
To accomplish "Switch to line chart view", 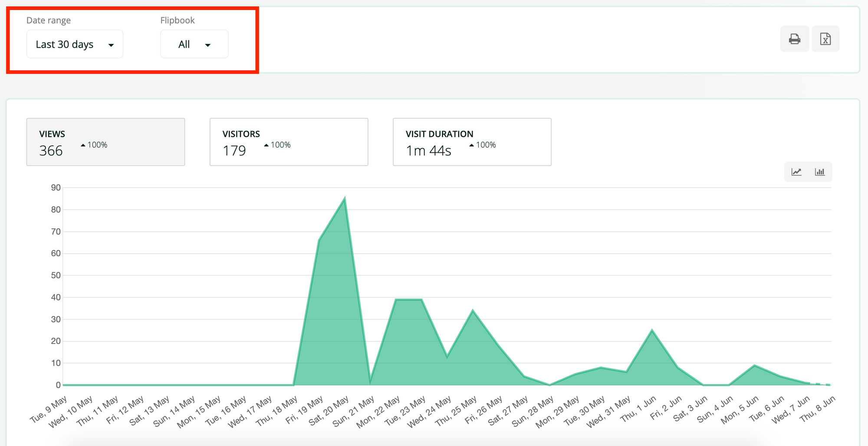I will tap(796, 172).
